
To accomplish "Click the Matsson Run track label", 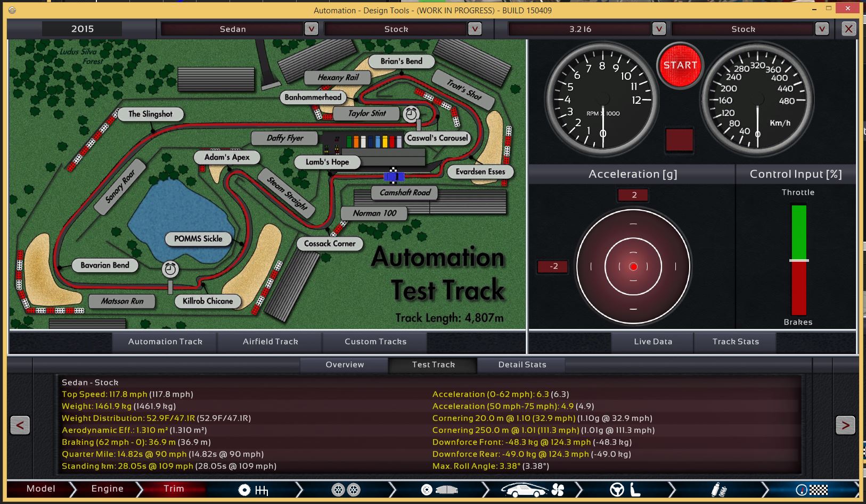I will [122, 301].
